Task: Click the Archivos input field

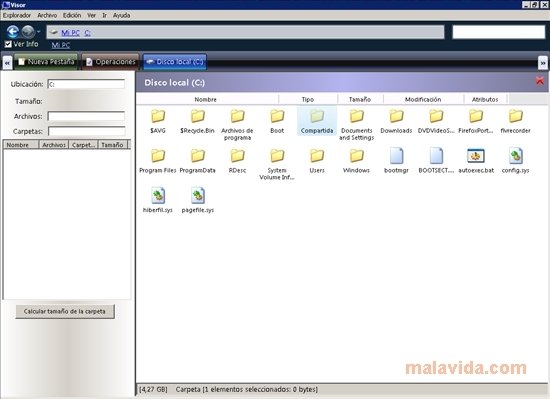Action: point(86,116)
